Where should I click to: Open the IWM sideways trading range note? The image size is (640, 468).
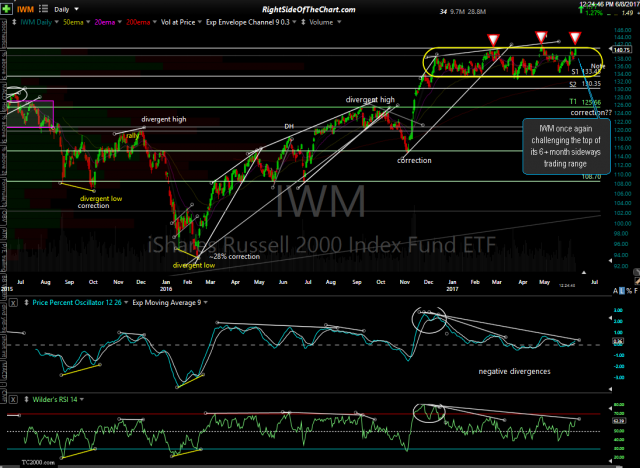point(566,146)
